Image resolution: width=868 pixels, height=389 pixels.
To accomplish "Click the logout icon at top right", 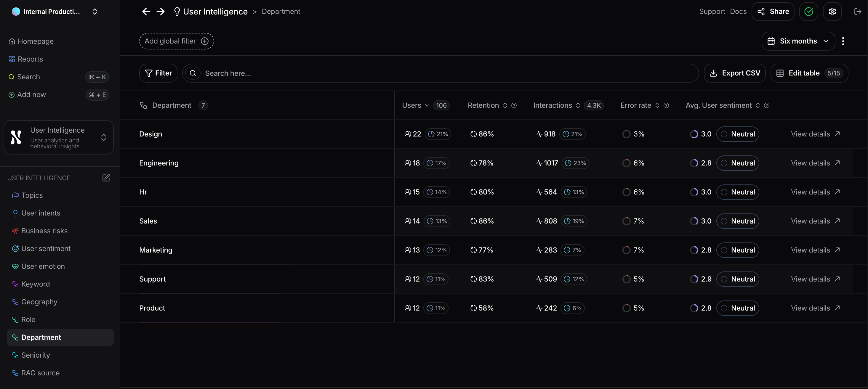I will (x=857, y=12).
